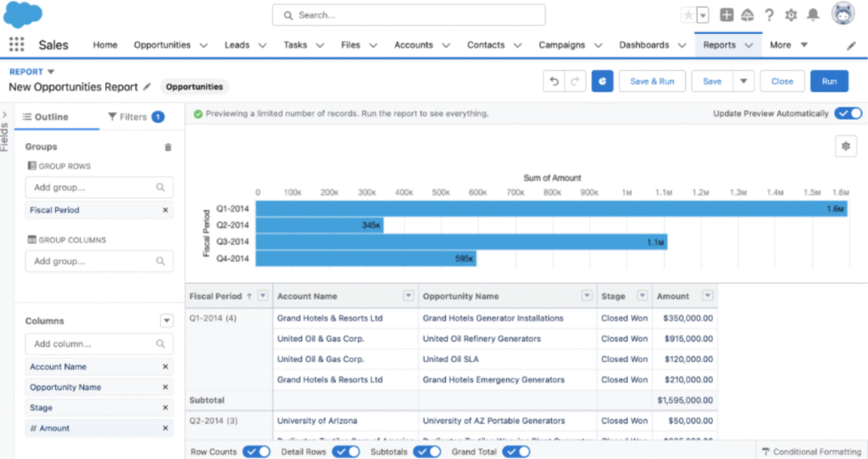
Task: Toggle the Subtotals switch
Action: pos(427,452)
